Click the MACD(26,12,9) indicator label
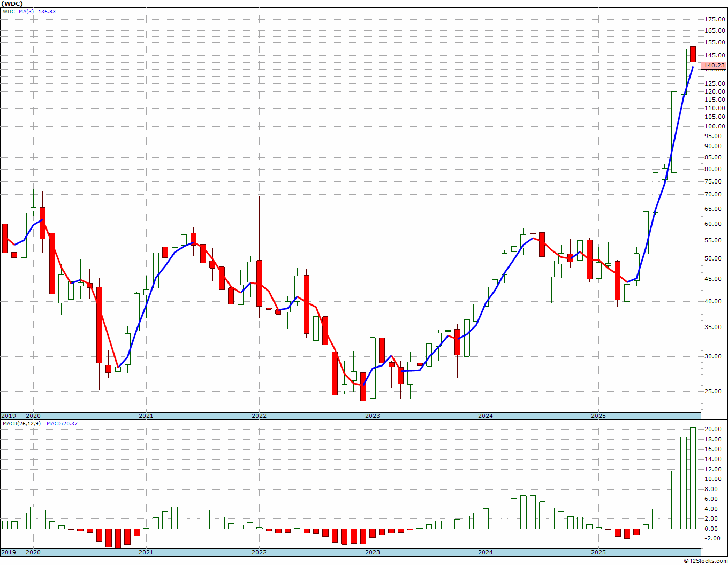The width and height of the screenshot is (728, 565). click(22, 423)
